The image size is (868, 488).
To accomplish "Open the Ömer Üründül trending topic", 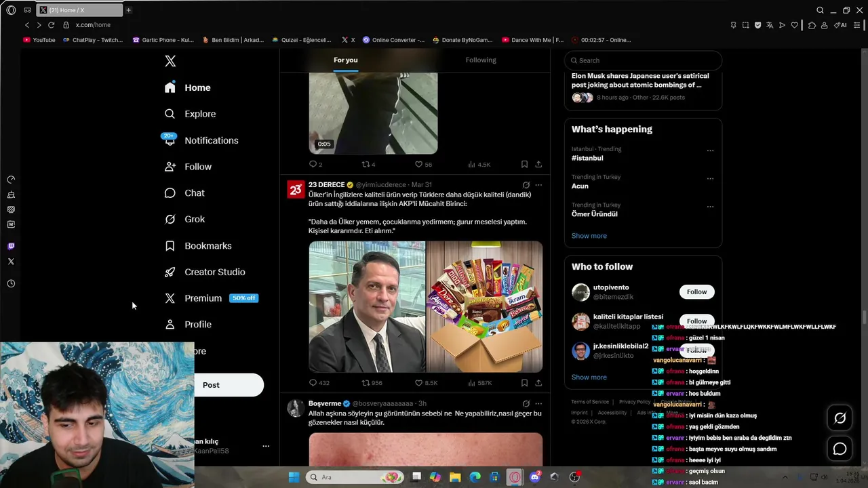I will [x=594, y=214].
